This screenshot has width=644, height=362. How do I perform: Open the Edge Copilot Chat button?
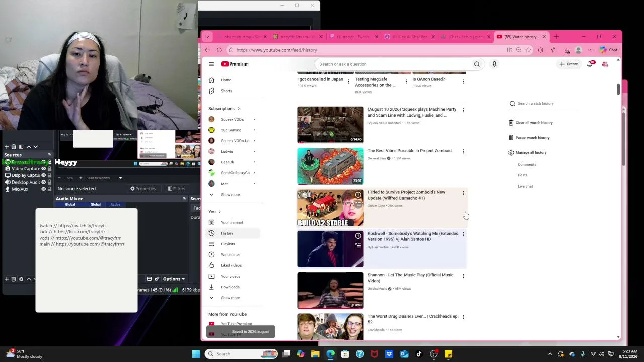point(609,50)
